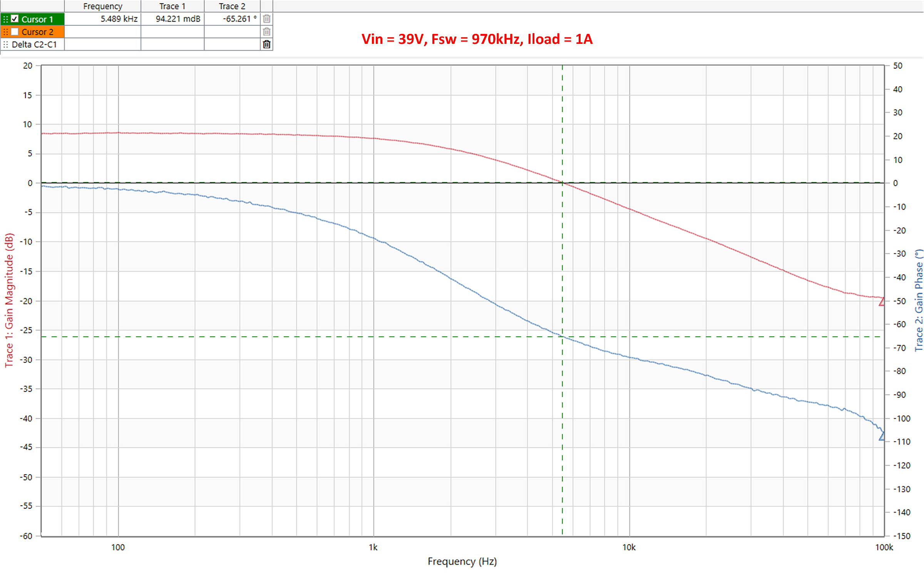
Task: Select the -65.261 ° phase cell
Action: (x=232, y=19)
